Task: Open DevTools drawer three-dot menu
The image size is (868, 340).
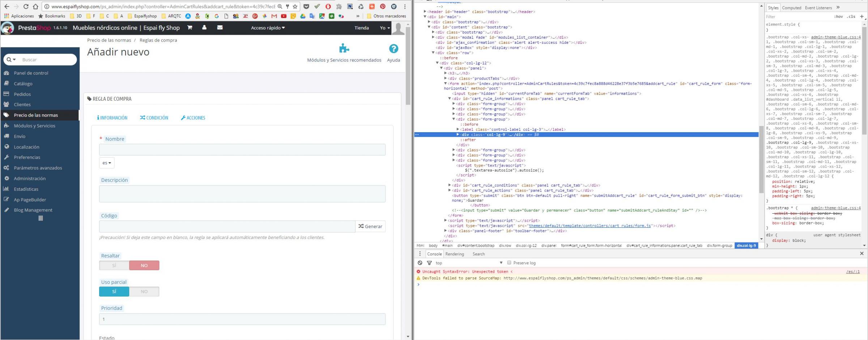Action: (x=420, y=254)
